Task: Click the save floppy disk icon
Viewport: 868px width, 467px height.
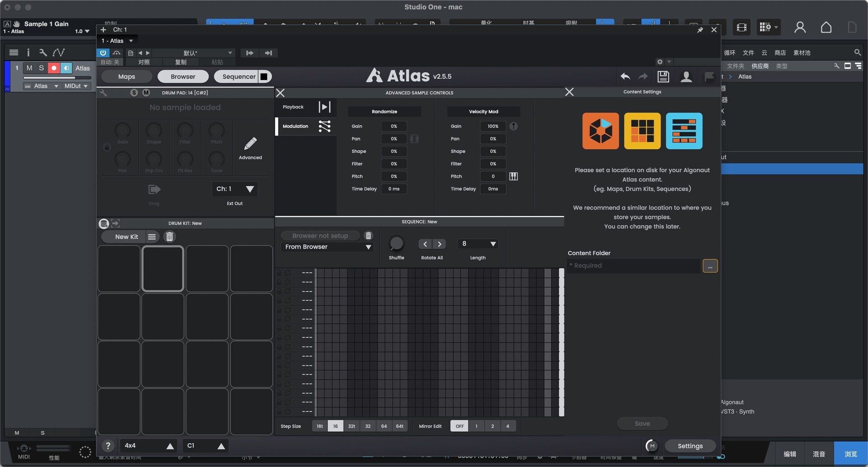Action: [663, 76]
